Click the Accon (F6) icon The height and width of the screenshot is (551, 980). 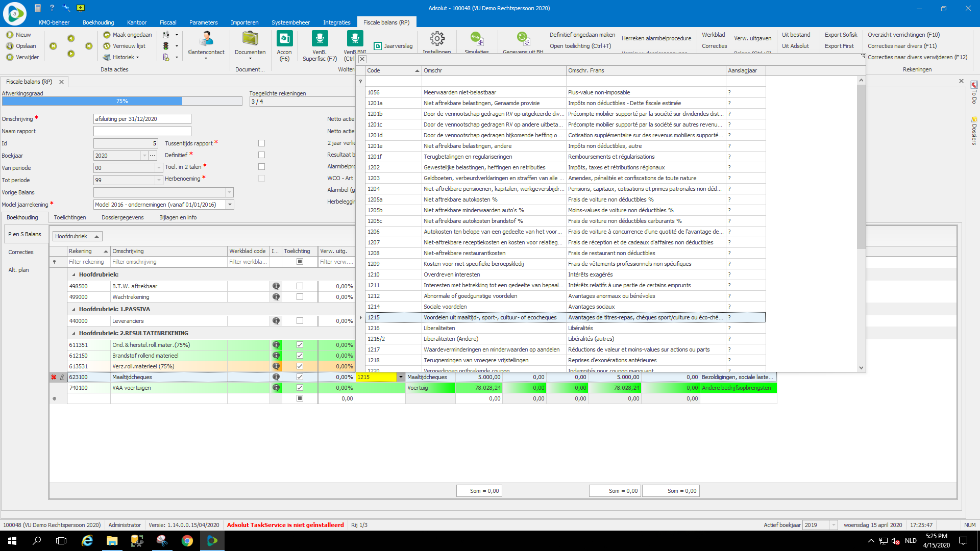[284, 39]
